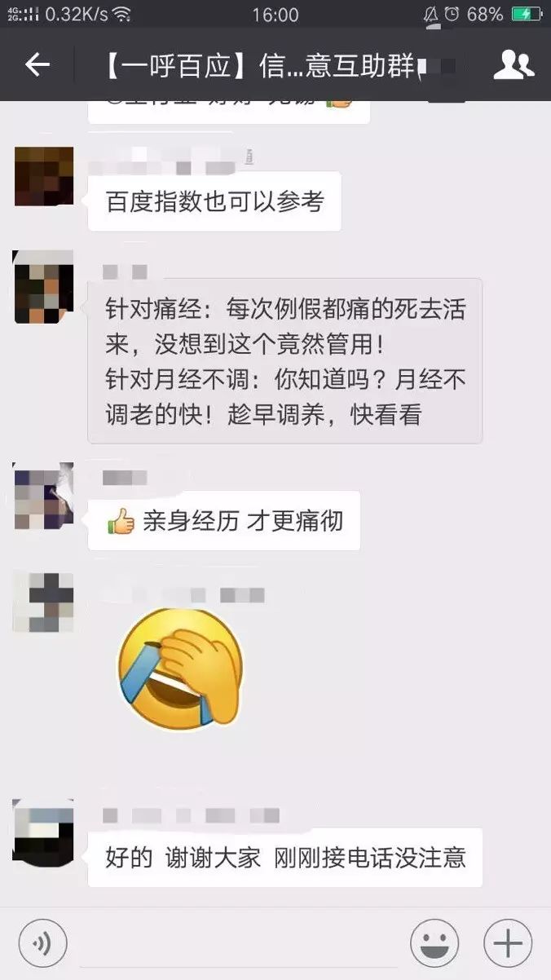This screenshot has height=980, width=551.
Task: Tap the facepalm laughing sticker
Action: pos(181,666)
